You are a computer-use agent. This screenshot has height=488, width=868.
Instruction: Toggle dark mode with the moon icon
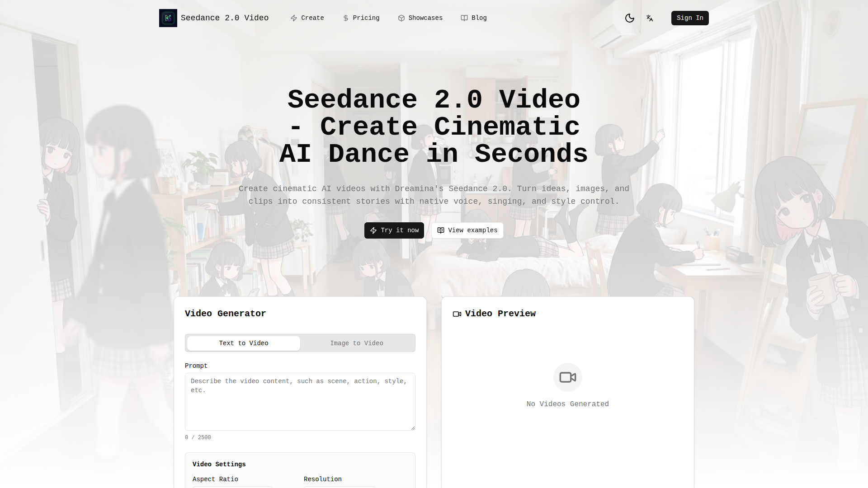(629, 18)
